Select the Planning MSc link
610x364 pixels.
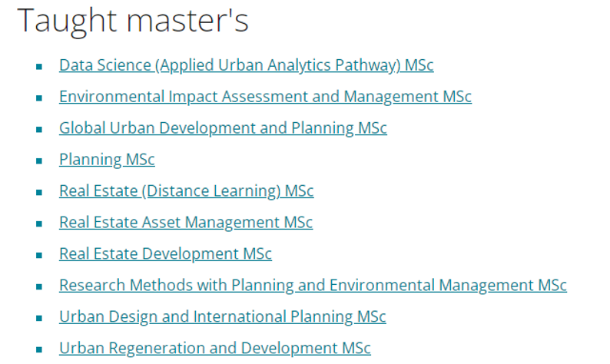[x=107, y=160]
